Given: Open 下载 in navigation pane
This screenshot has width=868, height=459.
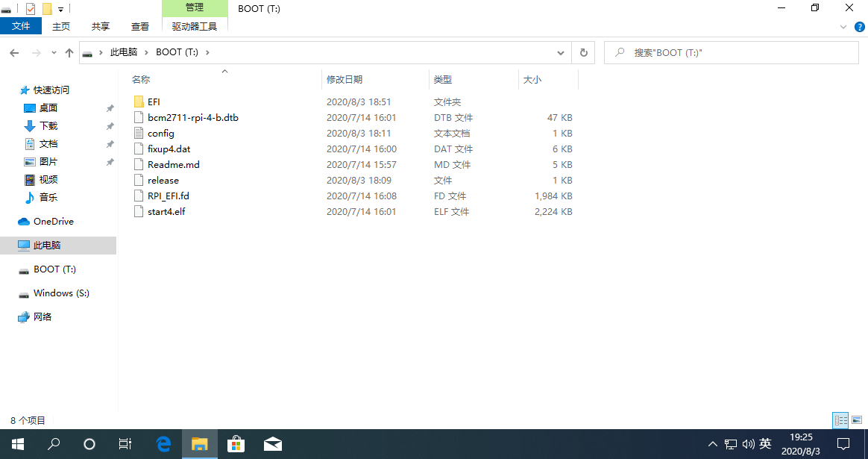Looking at the screenshot, I should (x=48, y=126).
